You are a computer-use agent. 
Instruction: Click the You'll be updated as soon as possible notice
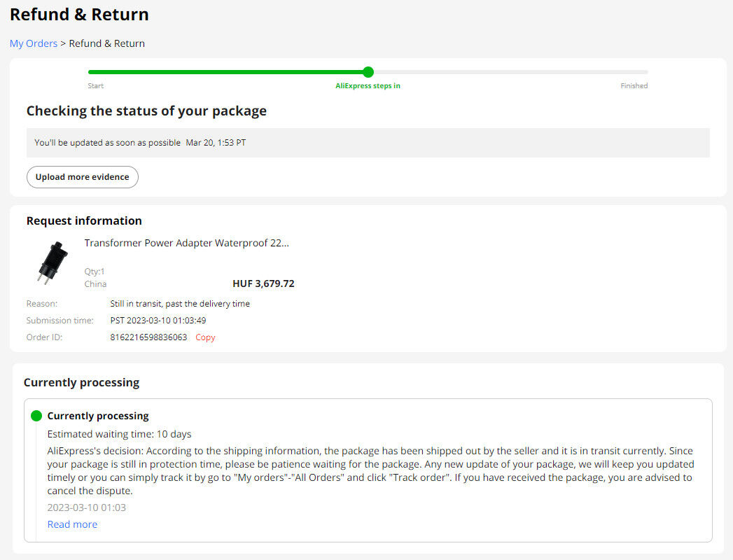pyautogui.click(x=368, y=143)
